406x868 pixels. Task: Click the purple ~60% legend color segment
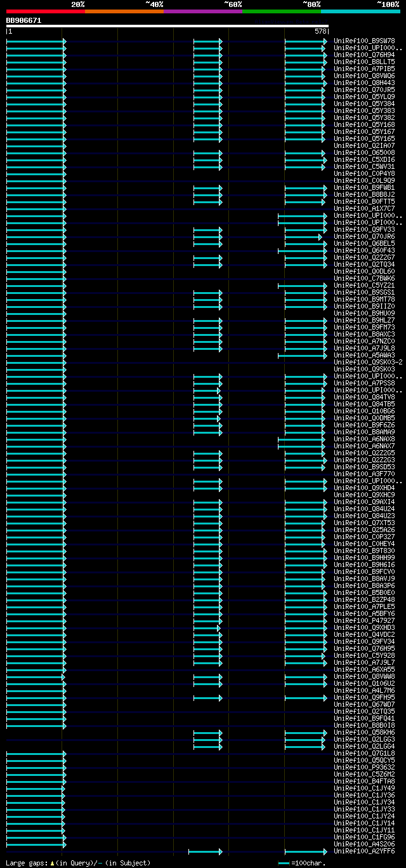pos(203,11)
